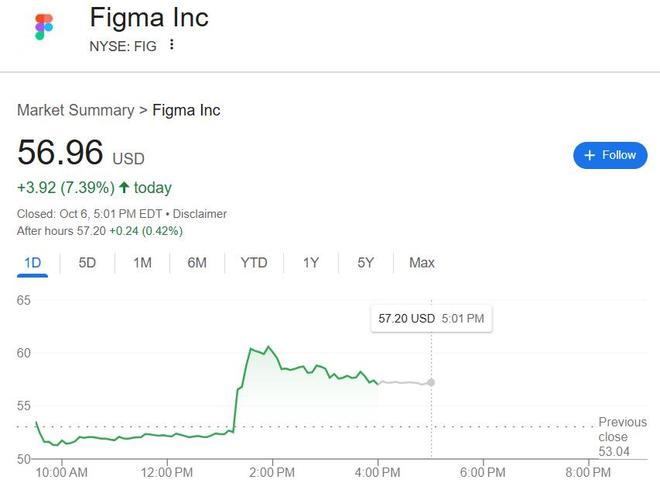Open the Market Summary breadcrumb link

[75, 110]
